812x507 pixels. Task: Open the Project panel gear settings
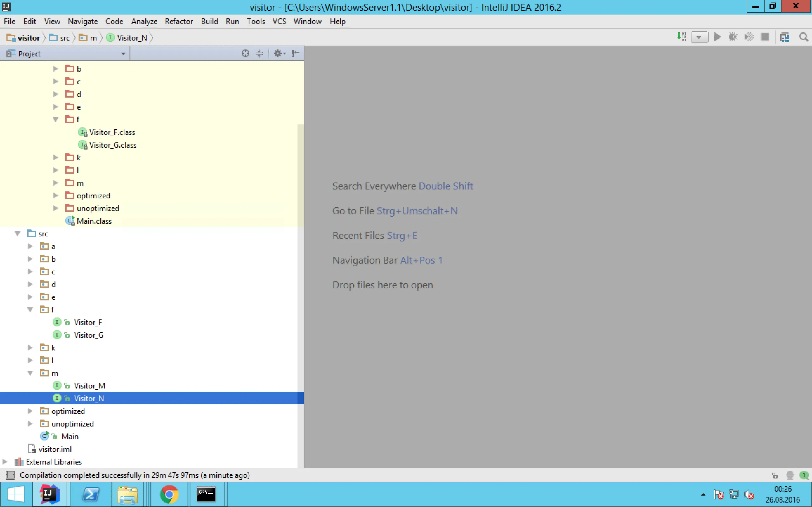coord(279,53)
